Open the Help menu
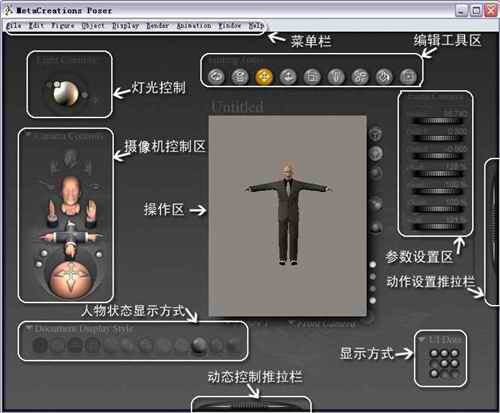Image resolution: width=500 pixels, height=413 pixels. (256, 25)
